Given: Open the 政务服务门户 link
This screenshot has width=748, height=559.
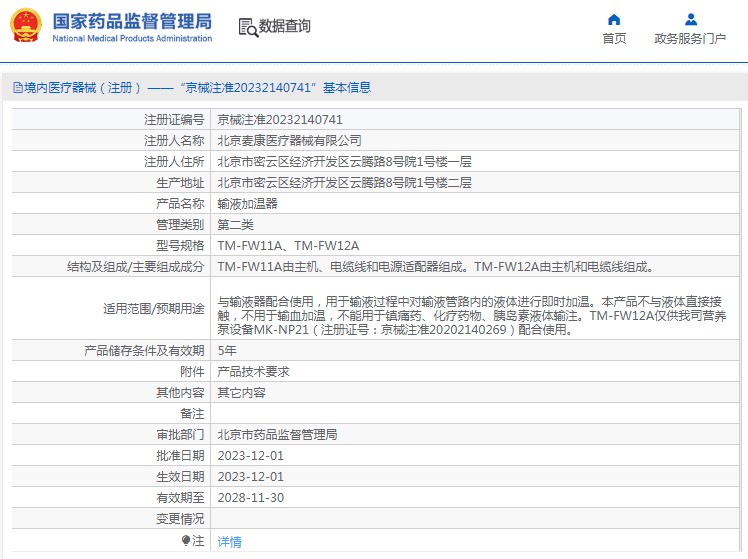Looking at the screenshot, I should click(x=690, y=39).
